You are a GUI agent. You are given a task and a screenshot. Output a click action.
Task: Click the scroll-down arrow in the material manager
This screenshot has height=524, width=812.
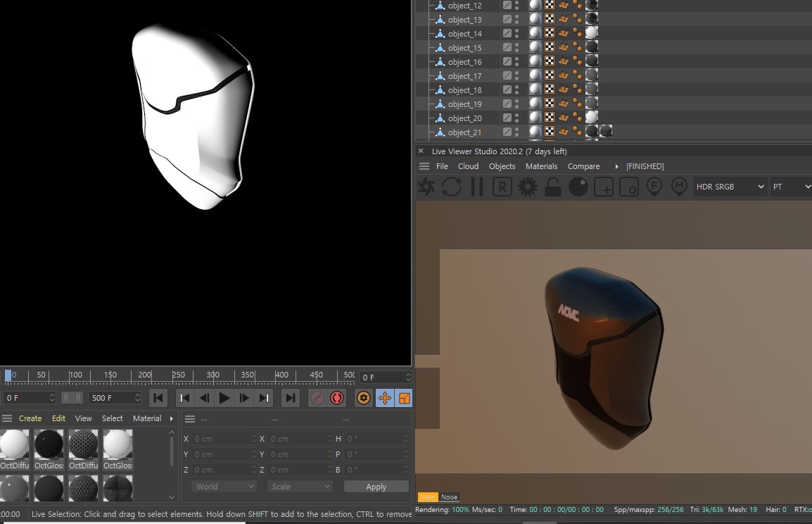tap(172, 497)
